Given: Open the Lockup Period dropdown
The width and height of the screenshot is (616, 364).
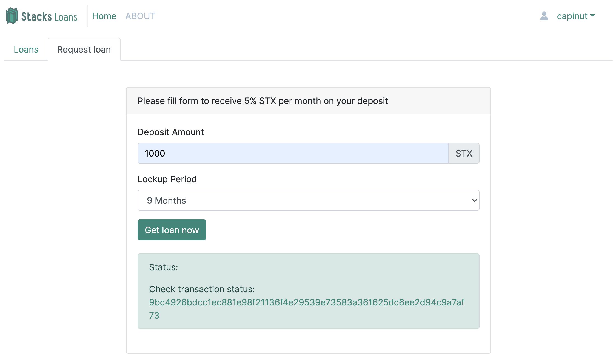Looking at the screenshot, I should coord(308,200).
